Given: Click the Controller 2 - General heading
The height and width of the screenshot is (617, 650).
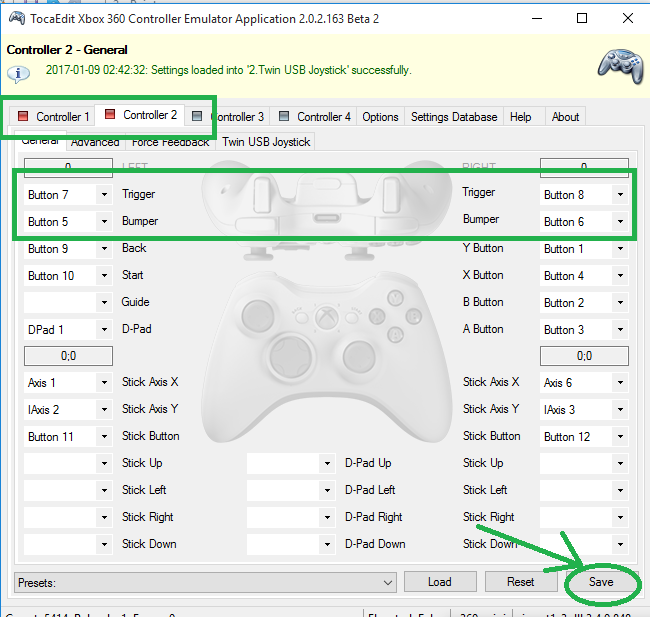Looking at the screenshot, I should 67,50.
